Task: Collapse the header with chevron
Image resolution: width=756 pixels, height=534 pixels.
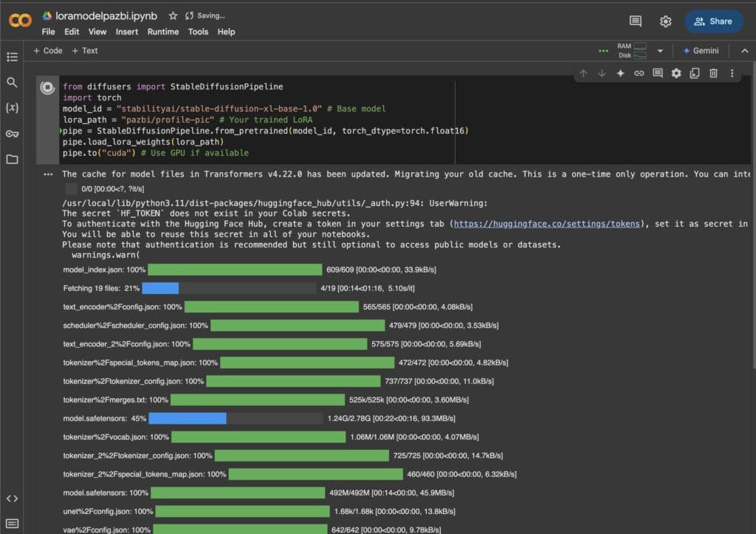Action: click(744, 51)
